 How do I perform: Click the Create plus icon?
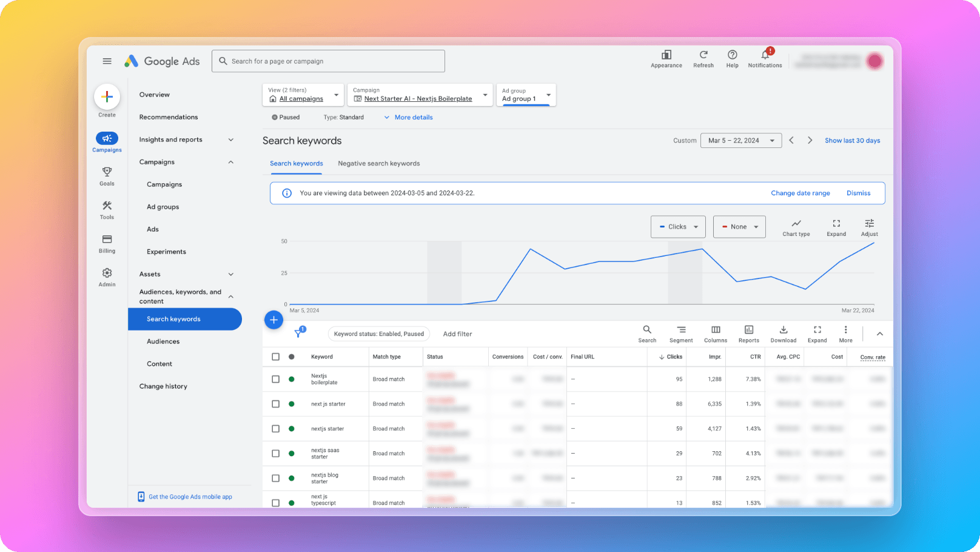[107, 97]
